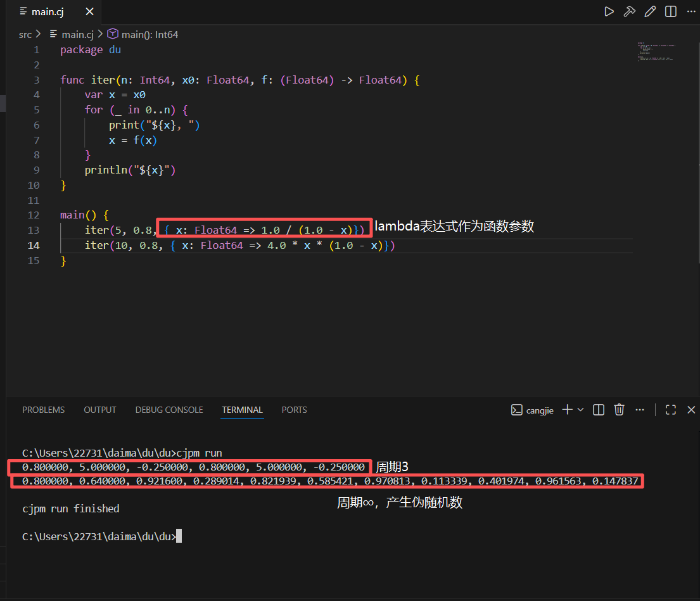
Task: Click the code minimap preview
Action: pyautogui.click(x=656, y=52)
